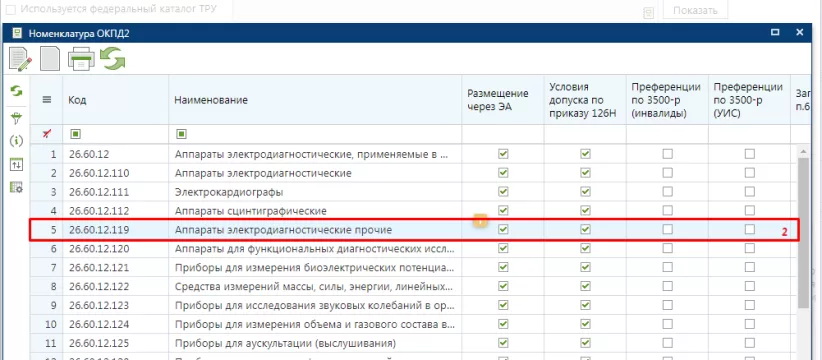The height and width of the screenshot is (360, 822).
Task: Toggle Размещение через ЭА for 26.60.12.119
Action: point(503,230)
